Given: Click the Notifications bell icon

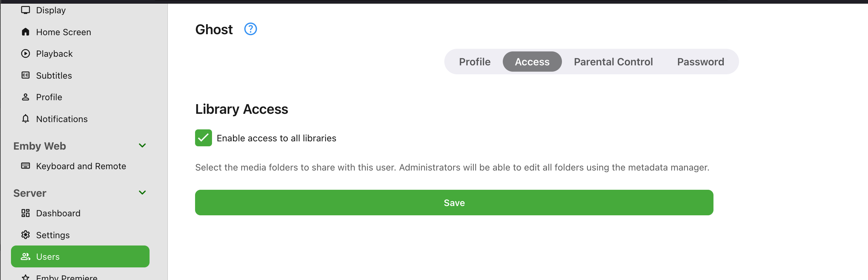Looking at the screenshot, I should [x=26, y=119].
